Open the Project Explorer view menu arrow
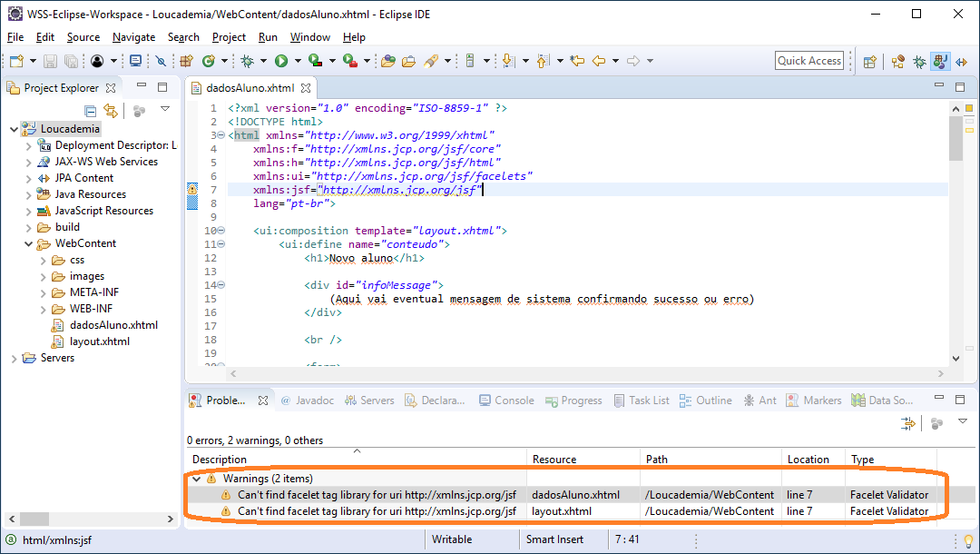 click(165, 110)
